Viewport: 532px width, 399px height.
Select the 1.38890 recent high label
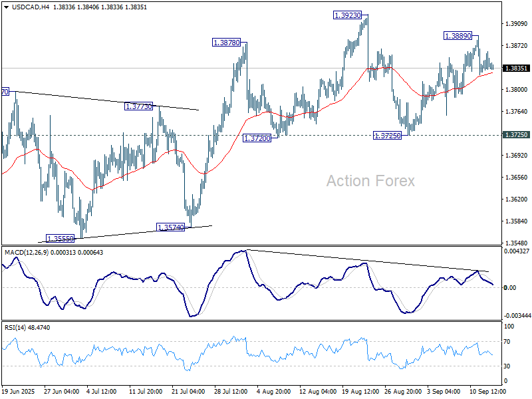459,35
